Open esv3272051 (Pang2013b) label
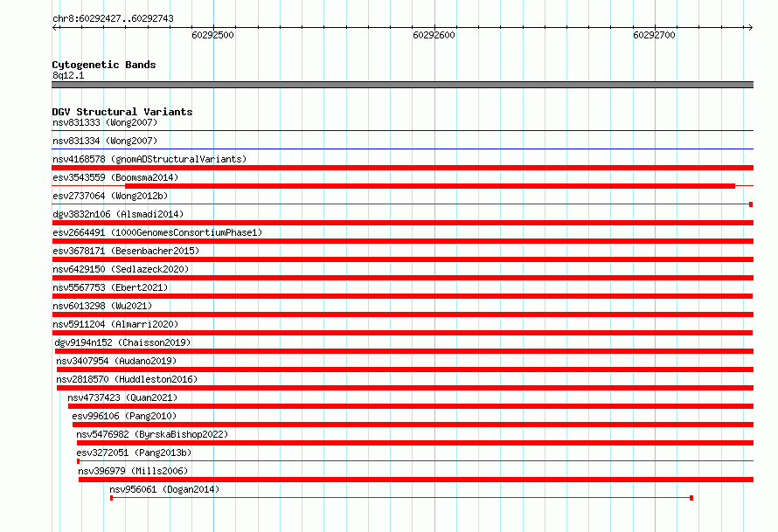This screenshot has height=532, width=778. point(134,453)
